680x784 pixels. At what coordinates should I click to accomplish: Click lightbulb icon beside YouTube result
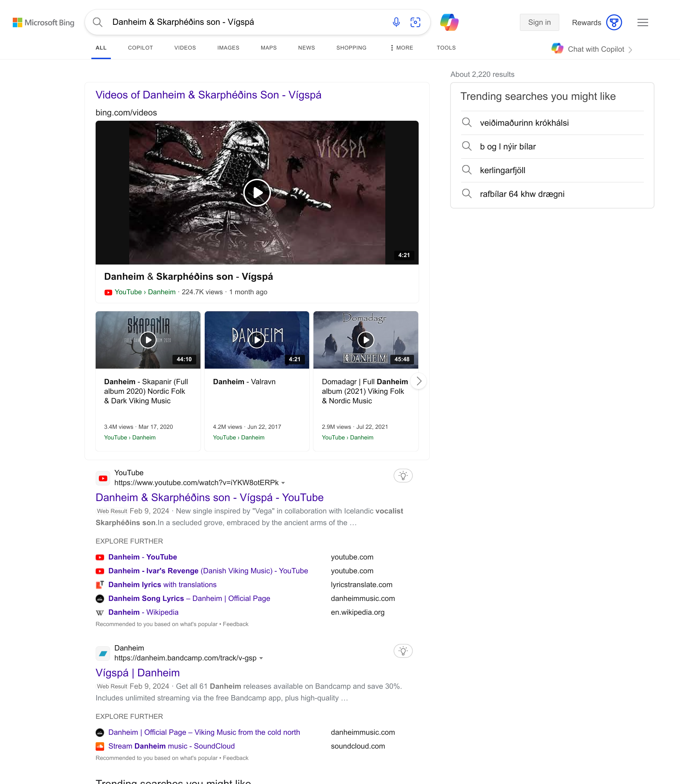coord(403,476)
